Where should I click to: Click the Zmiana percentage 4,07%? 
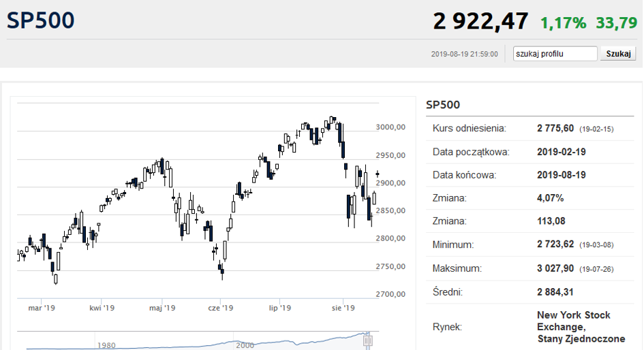(x=549, y=198)
